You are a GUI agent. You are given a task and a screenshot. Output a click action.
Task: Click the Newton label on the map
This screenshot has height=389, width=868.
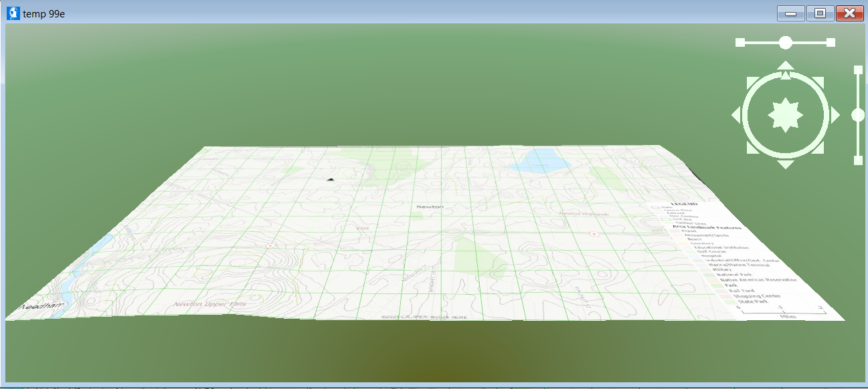430,207
